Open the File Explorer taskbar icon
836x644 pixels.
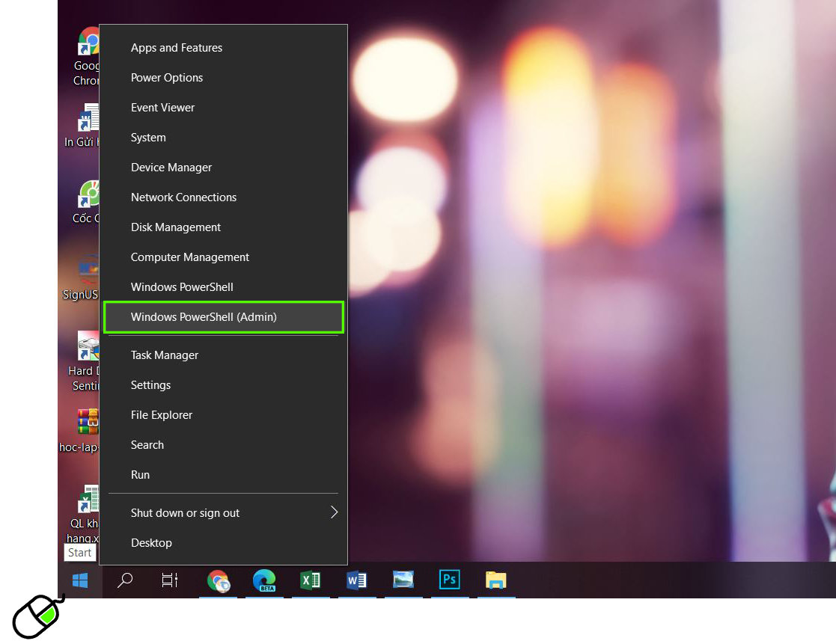pos(495,580)
